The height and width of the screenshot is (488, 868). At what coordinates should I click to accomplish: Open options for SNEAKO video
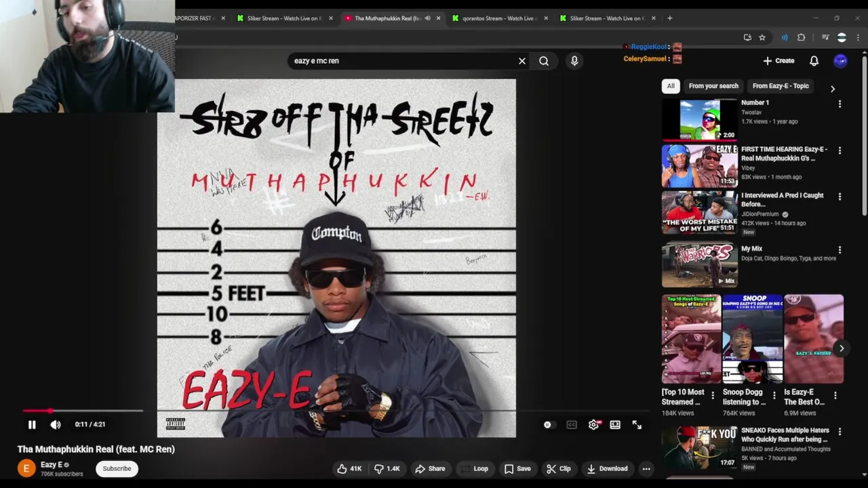(840, 432)
